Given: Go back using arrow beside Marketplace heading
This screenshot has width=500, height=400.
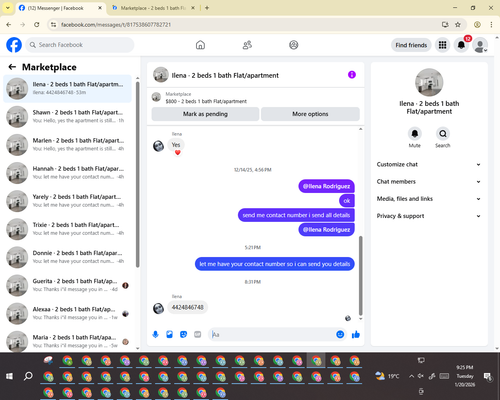Looking at the screenshot, I should pyautogui.click(x=12, y=67).
